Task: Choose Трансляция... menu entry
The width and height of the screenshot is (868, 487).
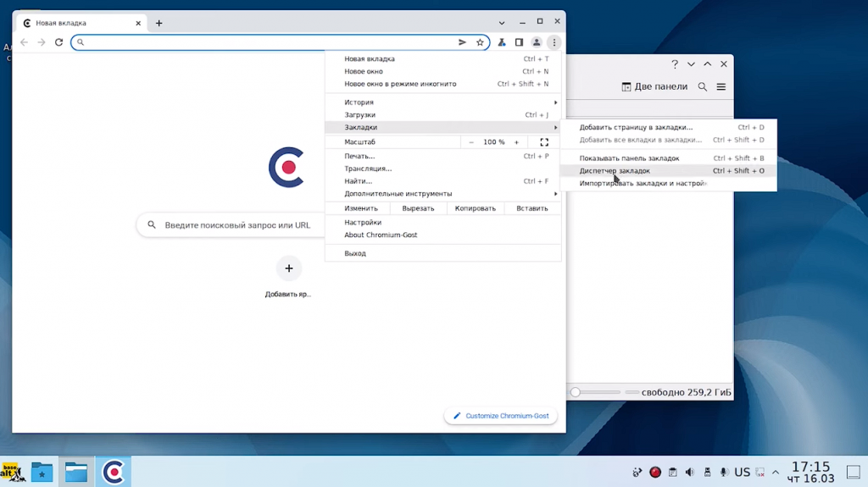Action: (x=442, y=169)
